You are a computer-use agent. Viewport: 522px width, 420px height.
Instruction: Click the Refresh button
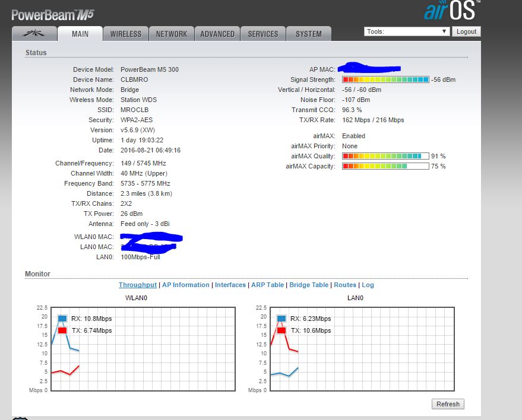[448, 404]
